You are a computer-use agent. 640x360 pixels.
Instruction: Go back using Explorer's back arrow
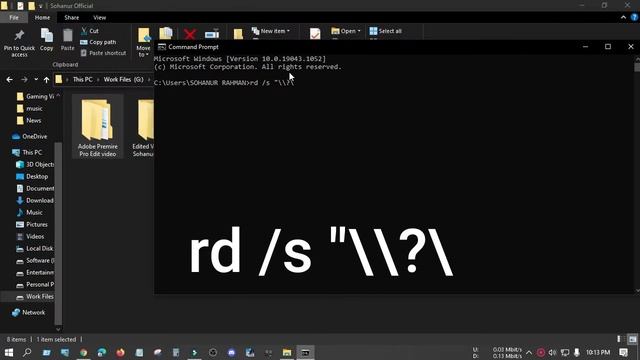point(9,80)
